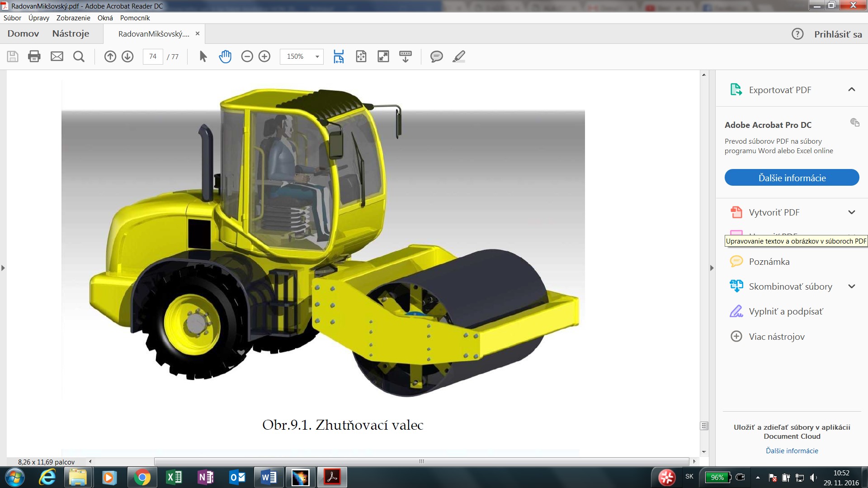
Task: Expand the Vytvoriť PDF section
Action: (852, 212)
